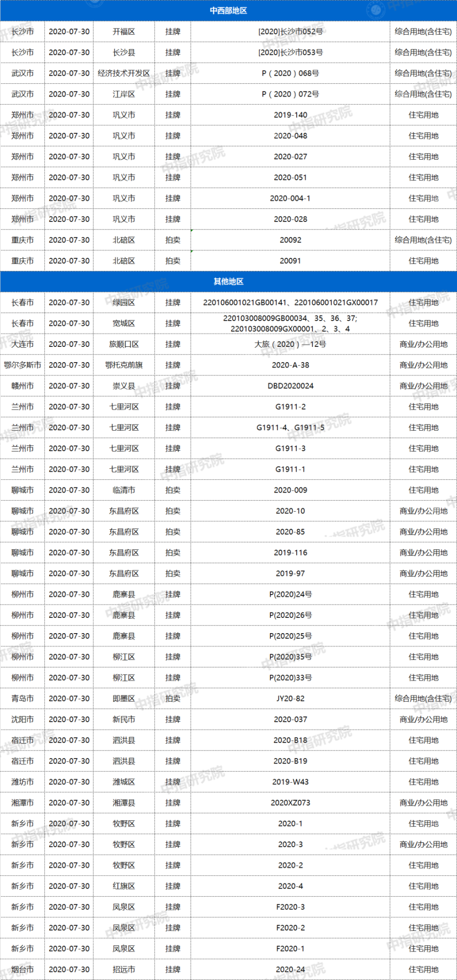Click the 新民市 district cell

tap(124, 719)
